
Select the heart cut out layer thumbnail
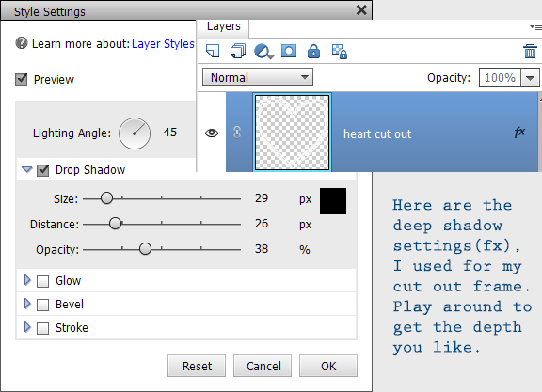click(292, 133)
